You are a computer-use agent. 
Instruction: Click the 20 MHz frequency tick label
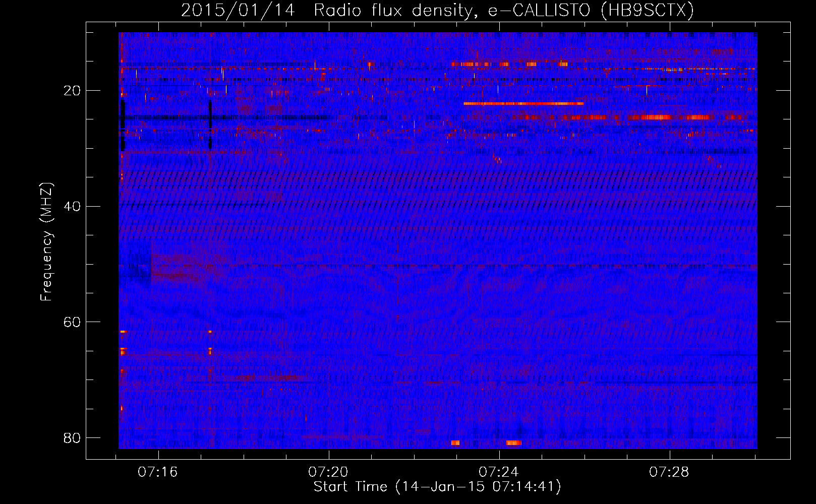coord(72,91)
